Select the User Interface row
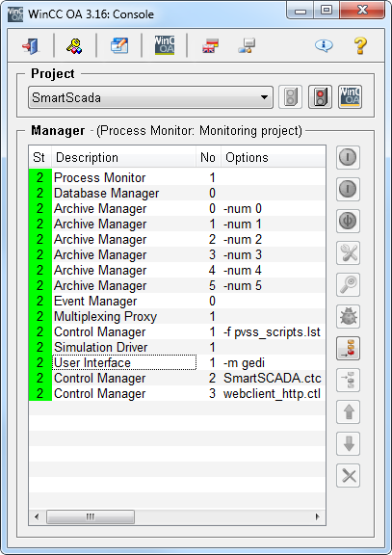392x555 pixels. click(x=177, y=362)
